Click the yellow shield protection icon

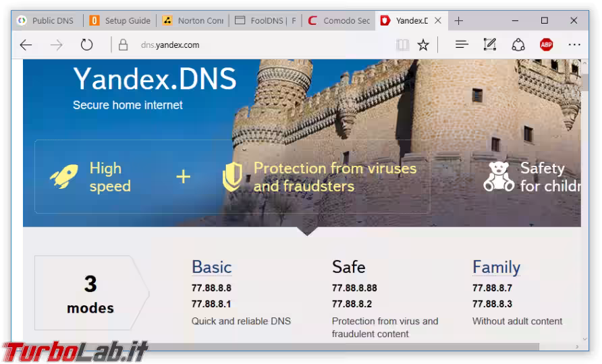232,177
